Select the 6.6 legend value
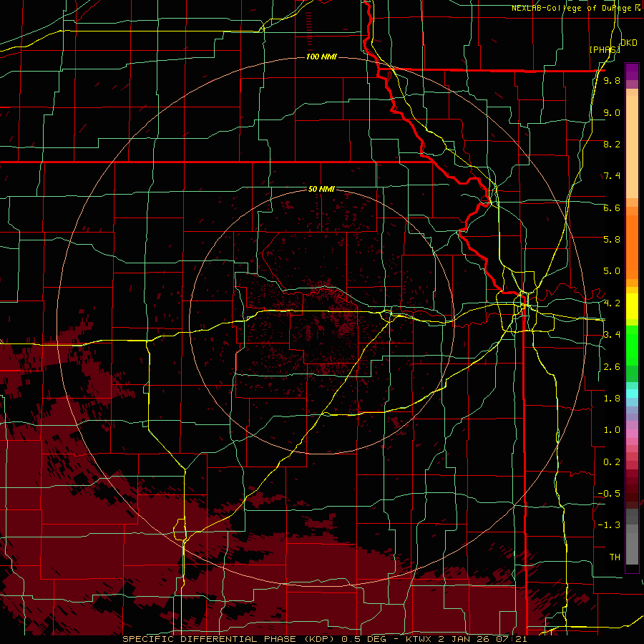This screenshot has height=644, width=644. [x=612, y=208]
